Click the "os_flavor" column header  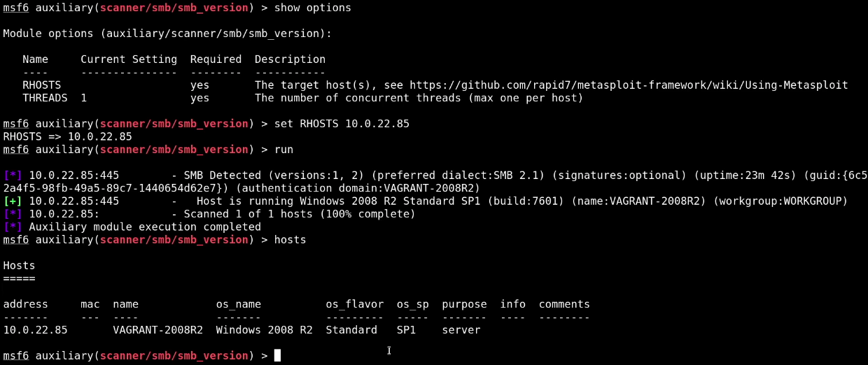(x=355, y=304)
